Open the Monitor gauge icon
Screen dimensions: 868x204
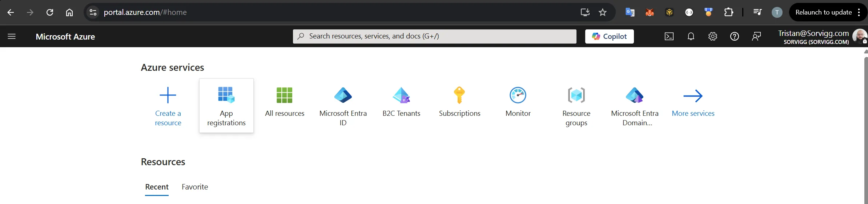pos(518,95)
